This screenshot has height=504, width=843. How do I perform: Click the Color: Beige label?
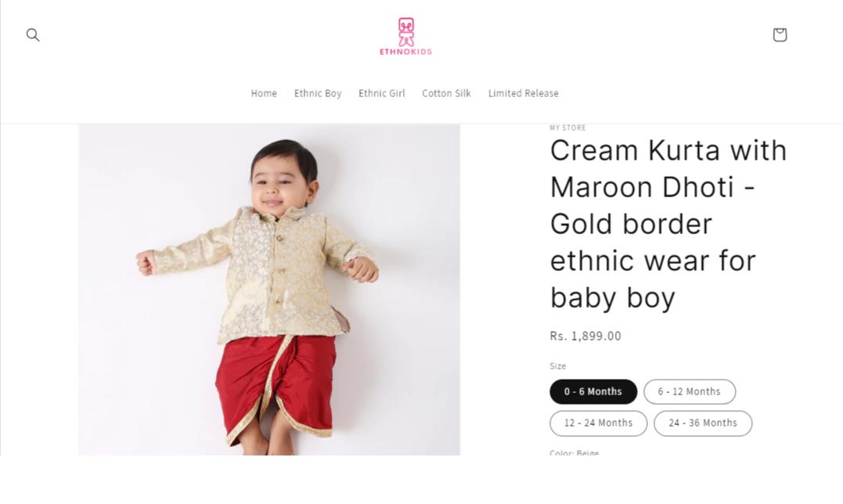[x=575, y=452]
